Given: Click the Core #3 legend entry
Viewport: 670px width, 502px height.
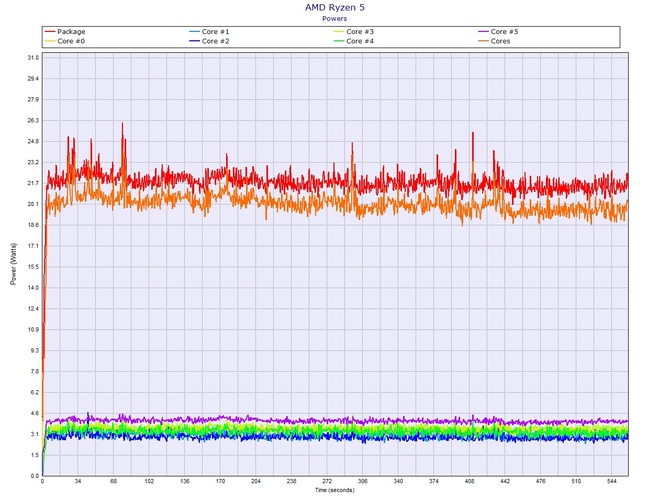Looking at the screenshot, I should click(354, 32).
